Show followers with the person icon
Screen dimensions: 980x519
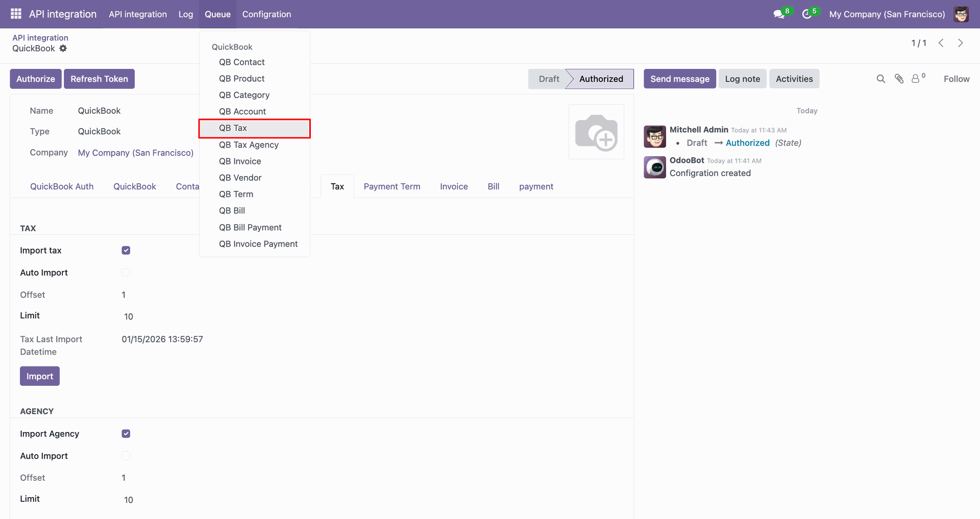[916, 79]
